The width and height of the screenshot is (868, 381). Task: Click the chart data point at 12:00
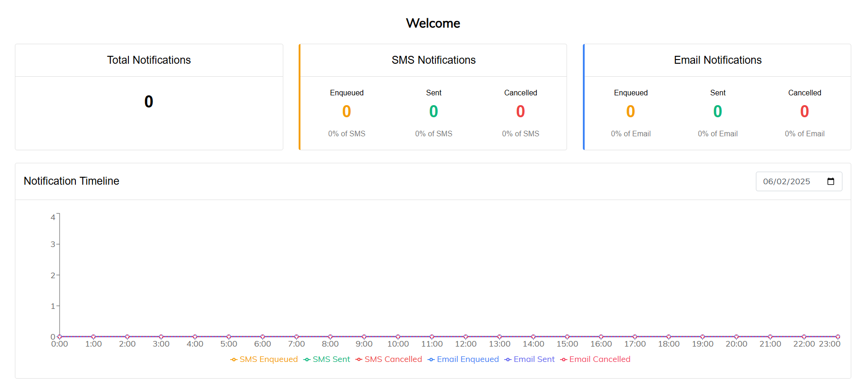pos(466,336)
